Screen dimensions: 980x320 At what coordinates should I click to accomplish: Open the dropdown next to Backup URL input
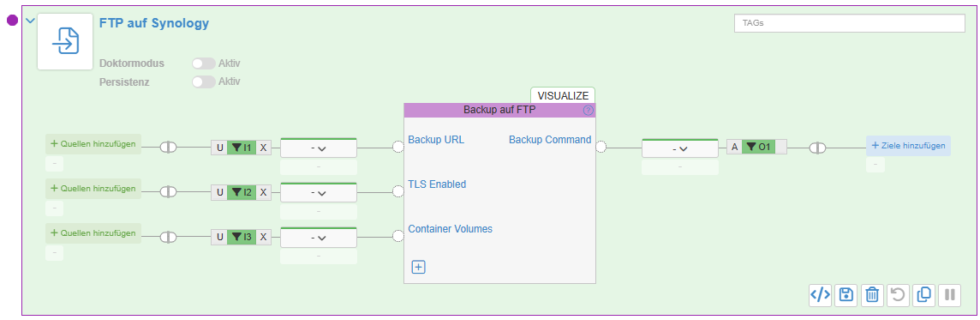[x=319, y=148]
